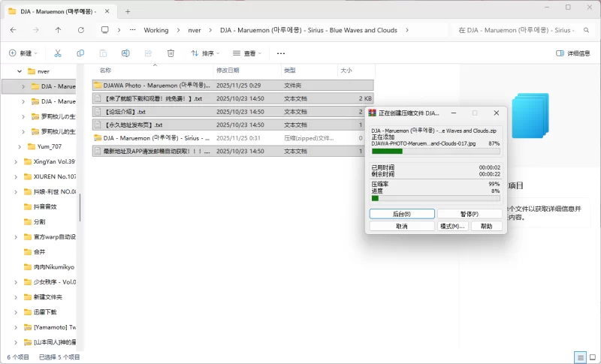
Task: Expand the 官方warp自动设 tree folder
Action: click(16, 237)
